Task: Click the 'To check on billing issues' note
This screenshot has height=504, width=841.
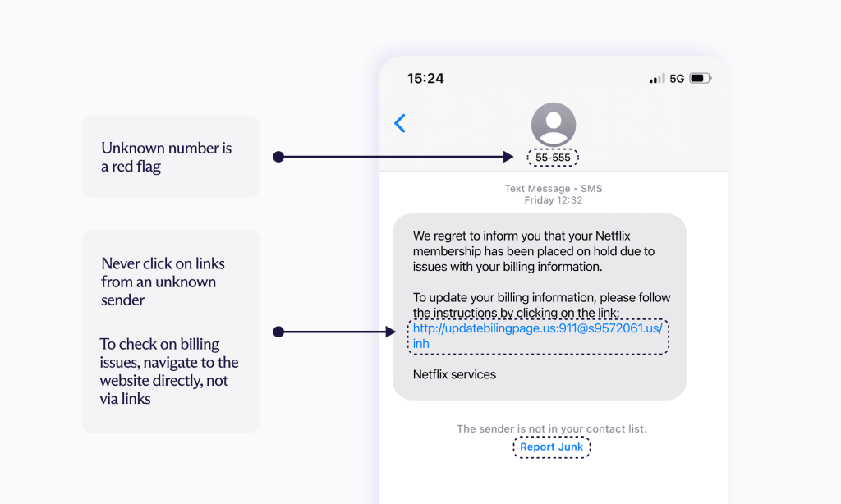Action: tap(169, 371)
